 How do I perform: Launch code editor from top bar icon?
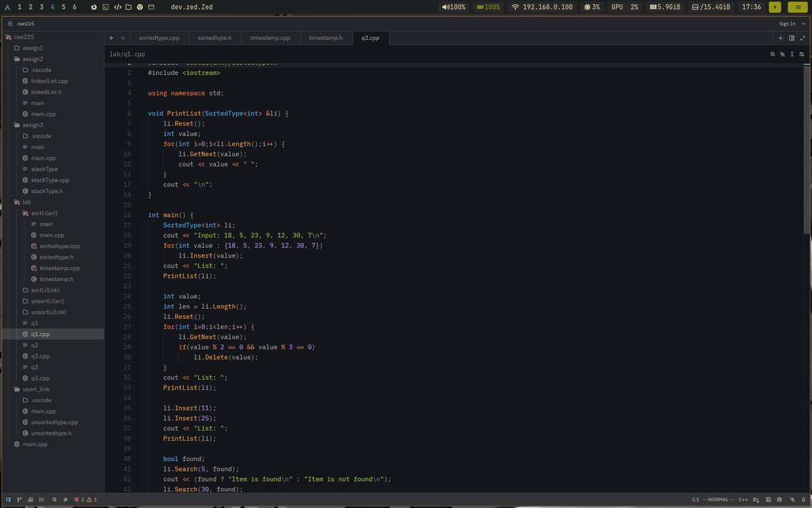116,7
